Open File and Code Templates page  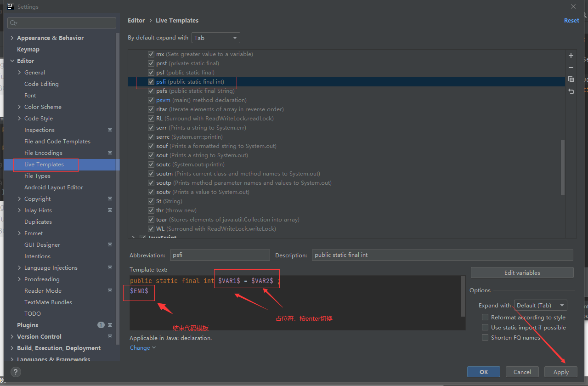(x=57, y=141)
